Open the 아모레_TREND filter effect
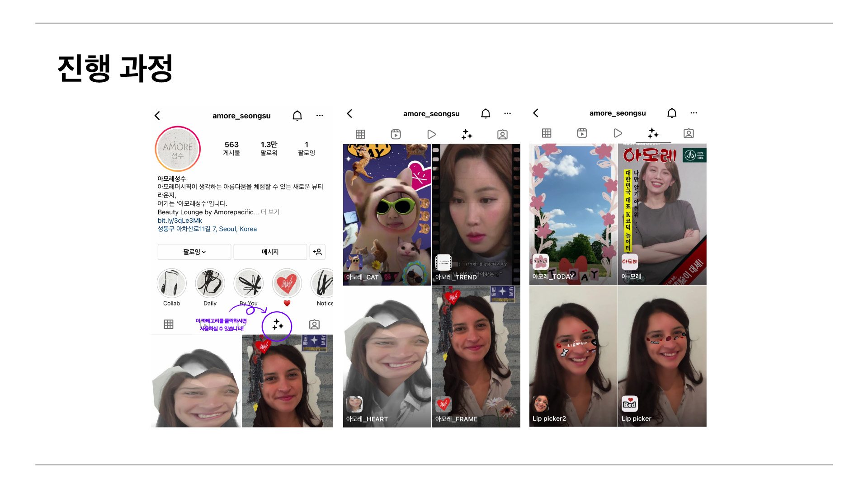The height and width of the screenshot is (488, 868). tap(476, 215)
